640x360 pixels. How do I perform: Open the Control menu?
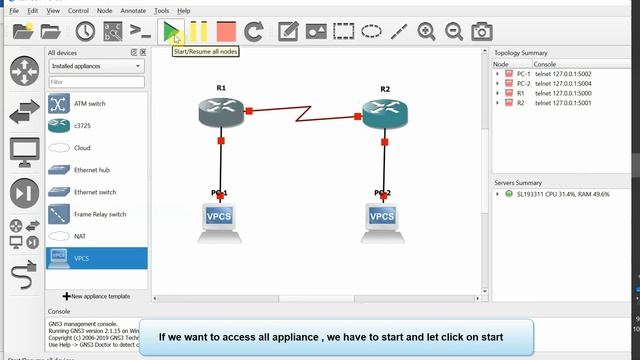[x=78, y=11]
